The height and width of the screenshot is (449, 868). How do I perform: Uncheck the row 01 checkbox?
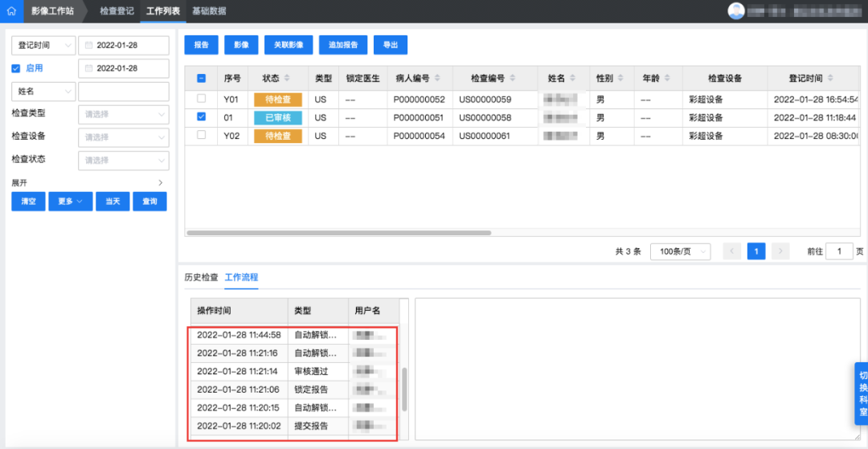(x=202, y=117)
